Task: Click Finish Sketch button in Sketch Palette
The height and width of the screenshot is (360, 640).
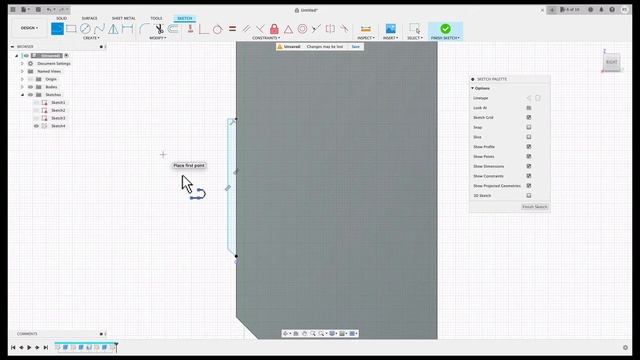Action: point(535,207)
